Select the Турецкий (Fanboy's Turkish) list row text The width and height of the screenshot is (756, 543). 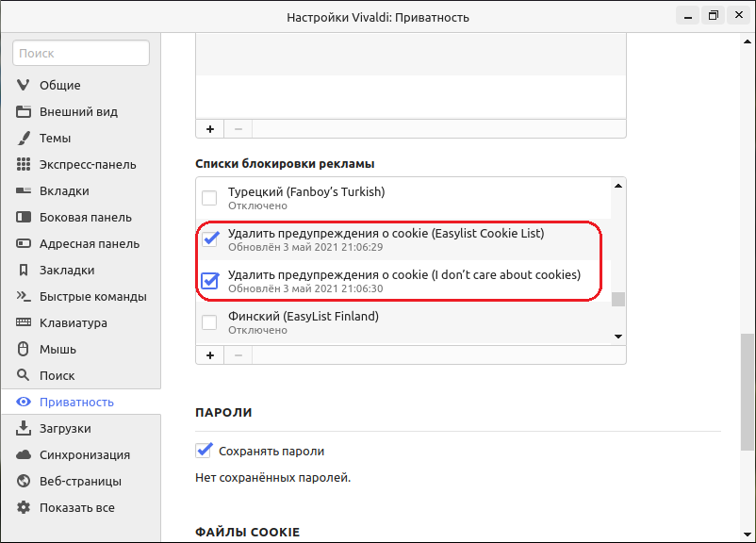[306, 192]
